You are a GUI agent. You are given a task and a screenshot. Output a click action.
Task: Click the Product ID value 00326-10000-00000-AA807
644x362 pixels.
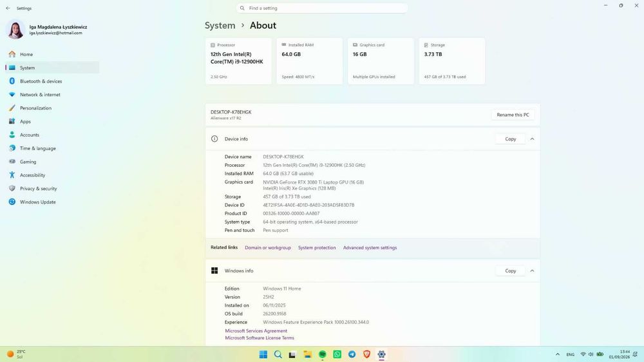291,214
